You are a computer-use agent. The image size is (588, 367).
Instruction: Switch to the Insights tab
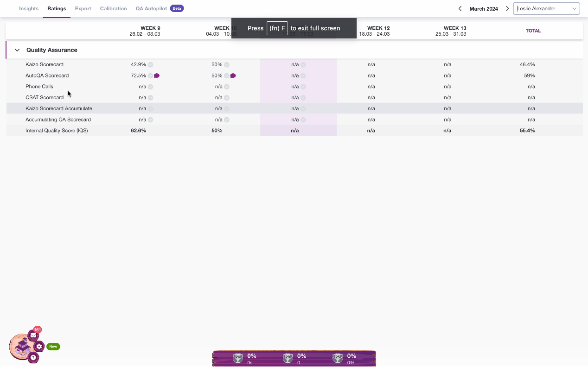click(x=29, y=8)
